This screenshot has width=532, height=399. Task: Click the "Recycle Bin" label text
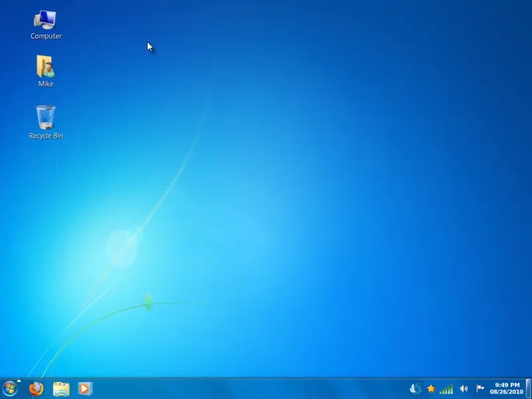[x=46, y=136]
